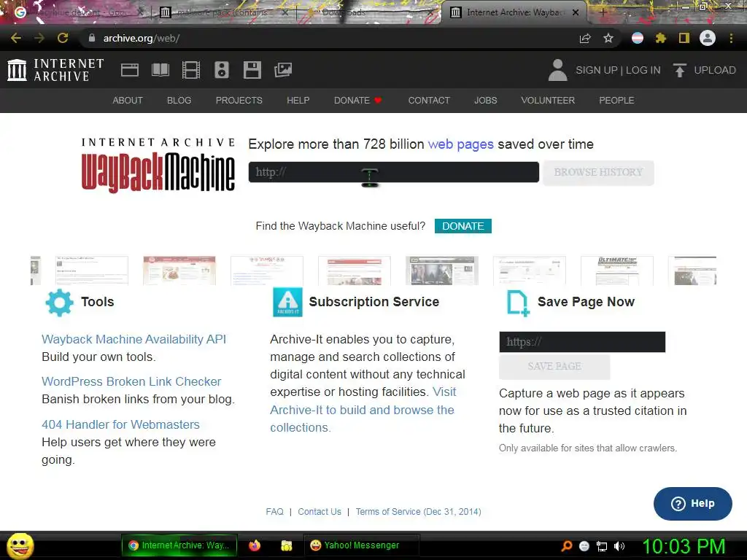Open WordPress Broken Link Checker link

(x=131, y=381)
